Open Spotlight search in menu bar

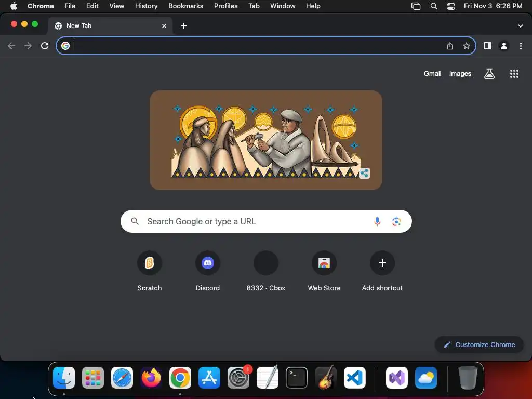pyautogui.click(x=434, y=6)
